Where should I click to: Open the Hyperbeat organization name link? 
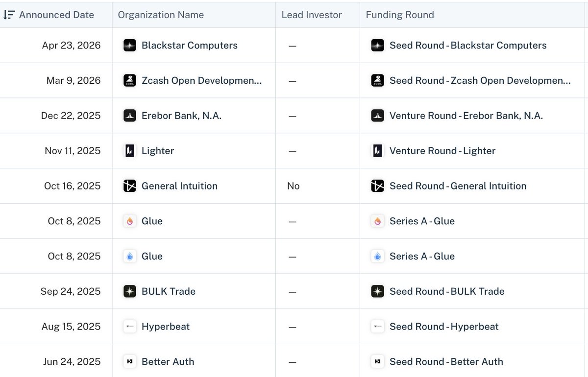166,327
